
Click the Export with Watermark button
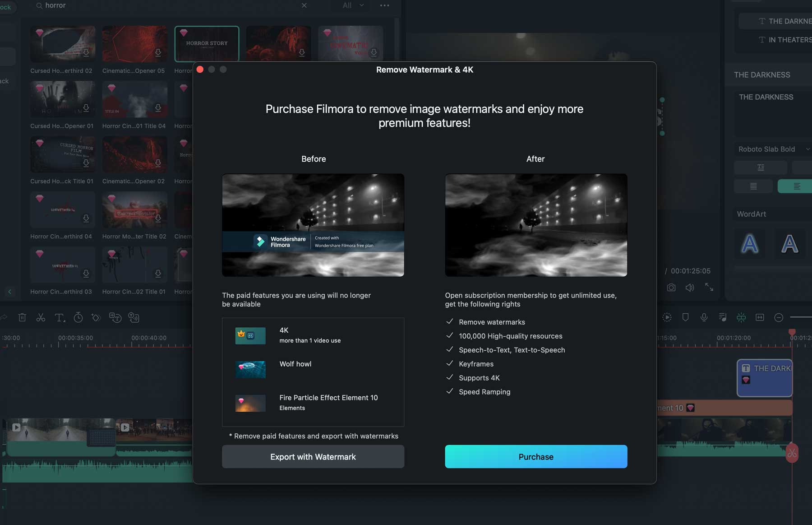click(313, 456)
